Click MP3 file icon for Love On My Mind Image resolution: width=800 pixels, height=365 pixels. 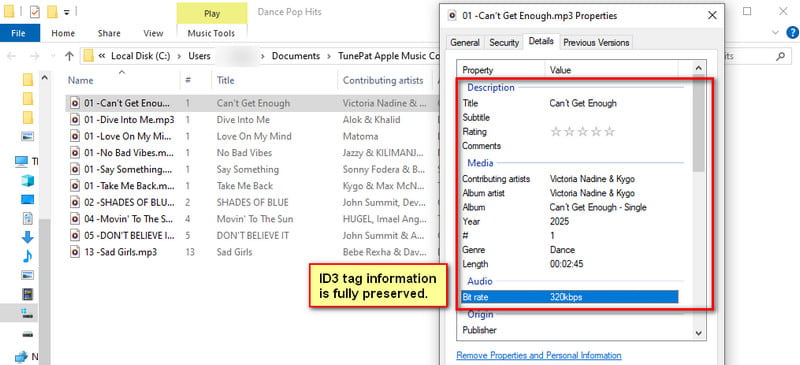tap(75, 136)
